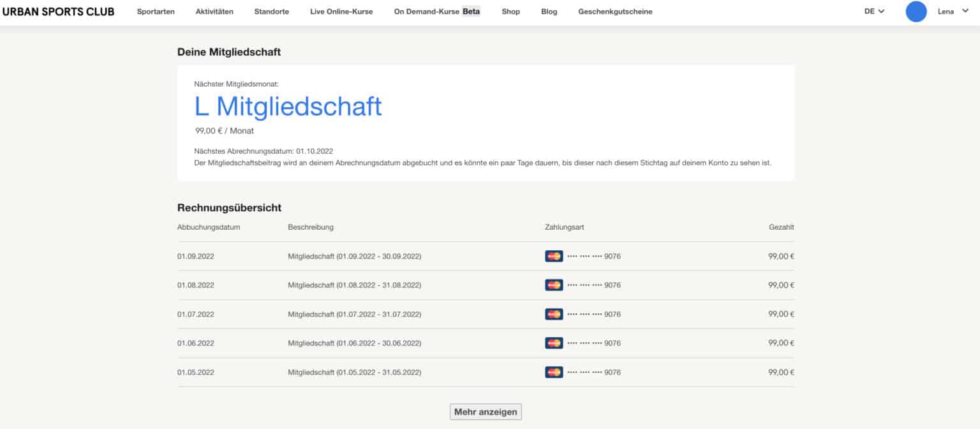
Task: Click Mitgliedschaft (01.05.2022 - 31.05.2022) description
Action: (355, 372)
